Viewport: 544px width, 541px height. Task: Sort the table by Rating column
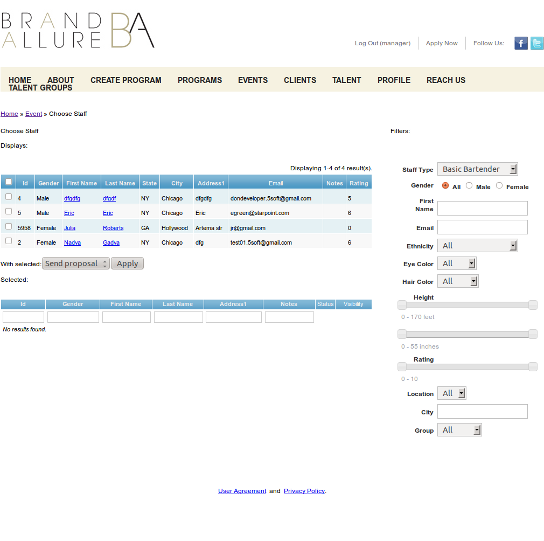[x=359, y=183]
